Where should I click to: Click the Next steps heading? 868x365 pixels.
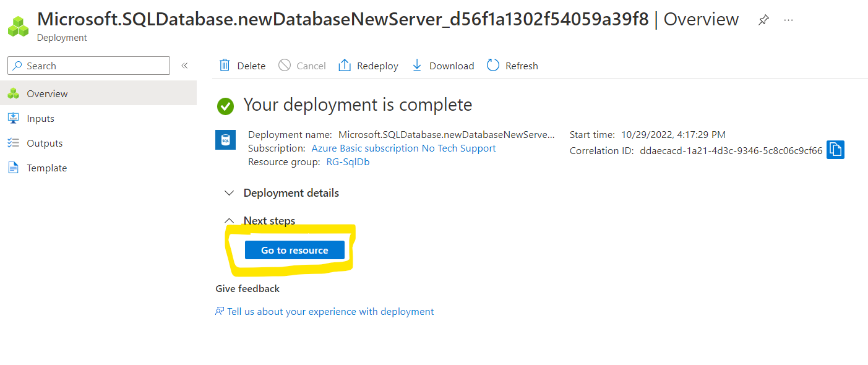coord(269,221)
